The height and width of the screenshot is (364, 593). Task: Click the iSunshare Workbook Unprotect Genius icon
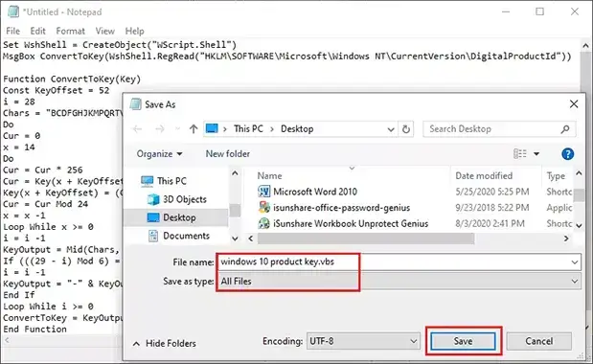pyautogui.click(x=263, y=223)
